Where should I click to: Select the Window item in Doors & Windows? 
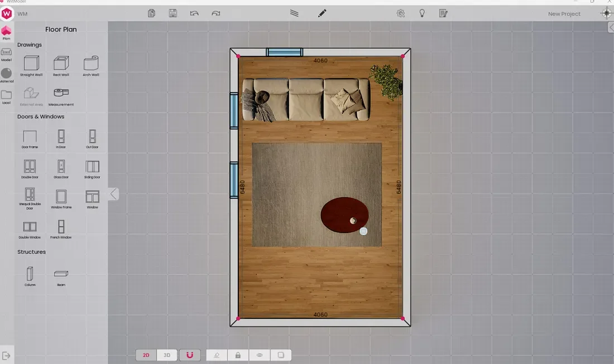point(93,199)
